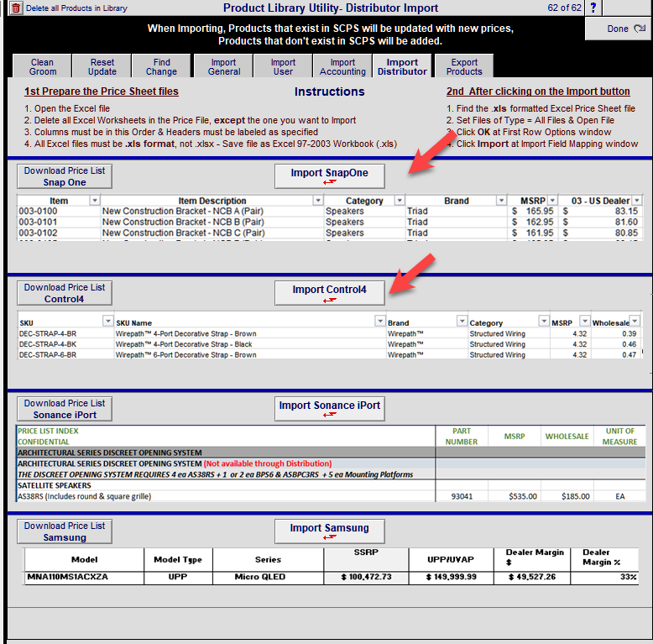Click the $535.00 MSRP cell

523,496
